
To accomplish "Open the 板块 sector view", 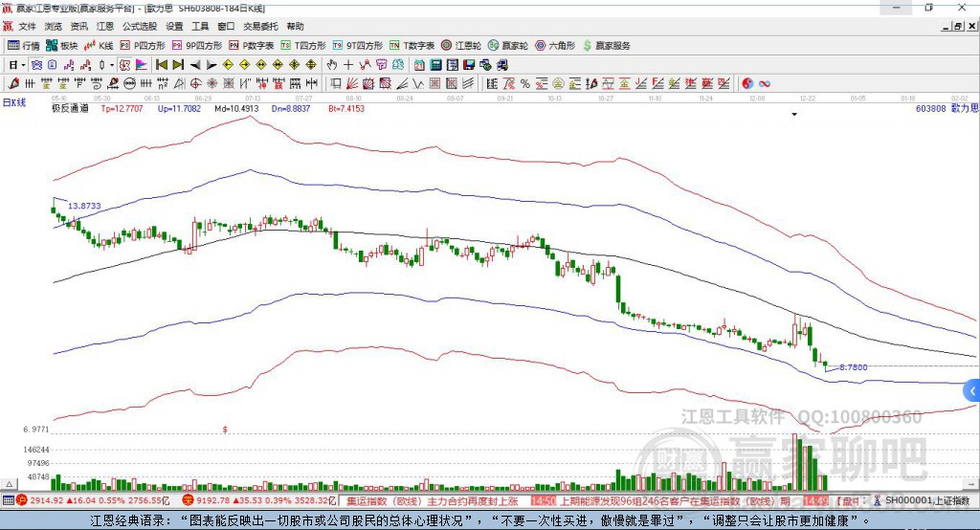I will tap(62, 46).
